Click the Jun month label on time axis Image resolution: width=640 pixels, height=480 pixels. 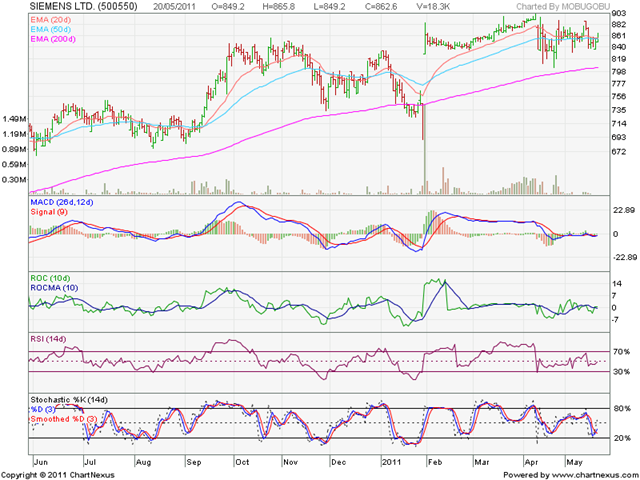[x=40, y=462]
